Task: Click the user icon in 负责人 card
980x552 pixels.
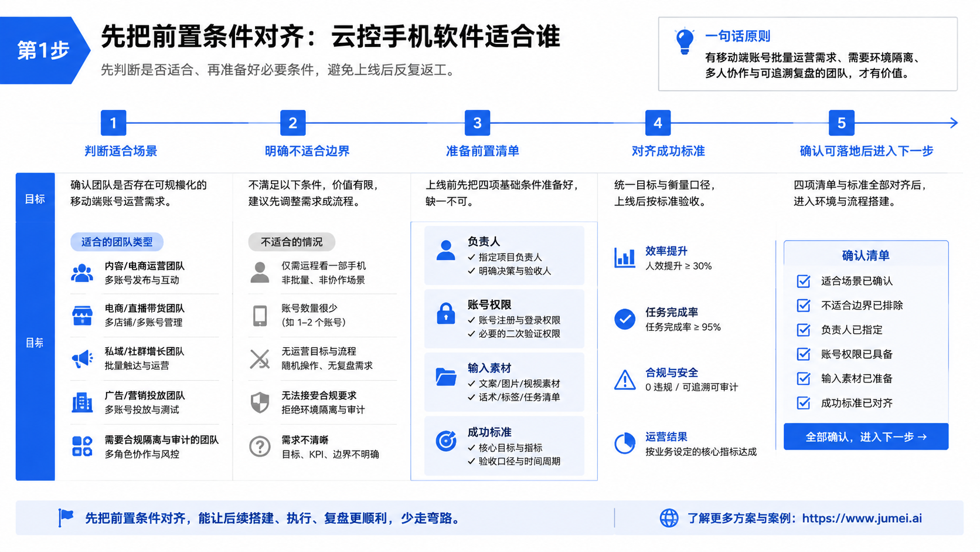Action: [446, 250]
